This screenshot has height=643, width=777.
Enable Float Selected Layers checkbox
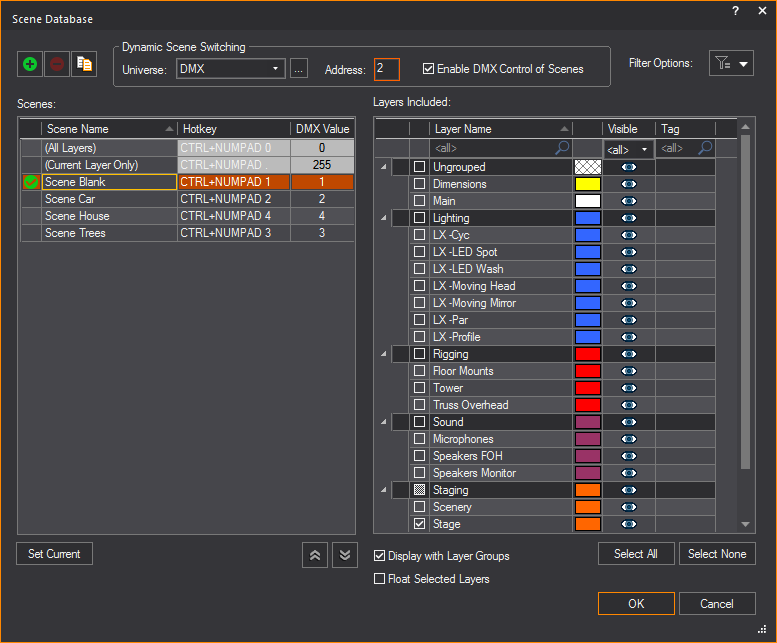(x=379, y=579)
